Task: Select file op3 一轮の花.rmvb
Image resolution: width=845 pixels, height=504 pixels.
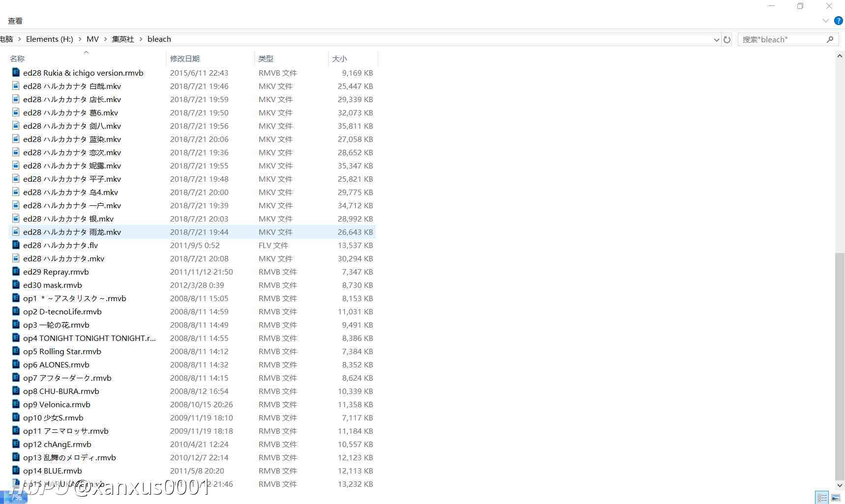Action: [x=56, y=325]
